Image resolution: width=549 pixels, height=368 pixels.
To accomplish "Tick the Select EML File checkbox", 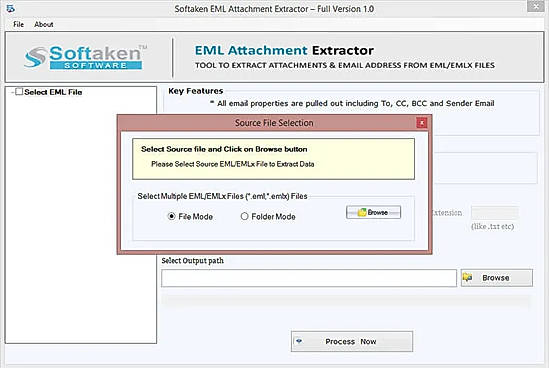I will click(x=19, y=92).
